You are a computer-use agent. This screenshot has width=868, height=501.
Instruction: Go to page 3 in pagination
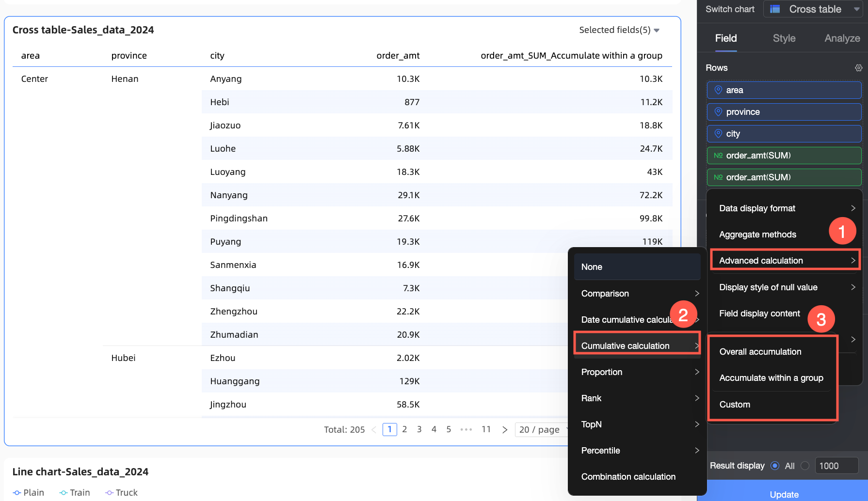click(419, 430)
